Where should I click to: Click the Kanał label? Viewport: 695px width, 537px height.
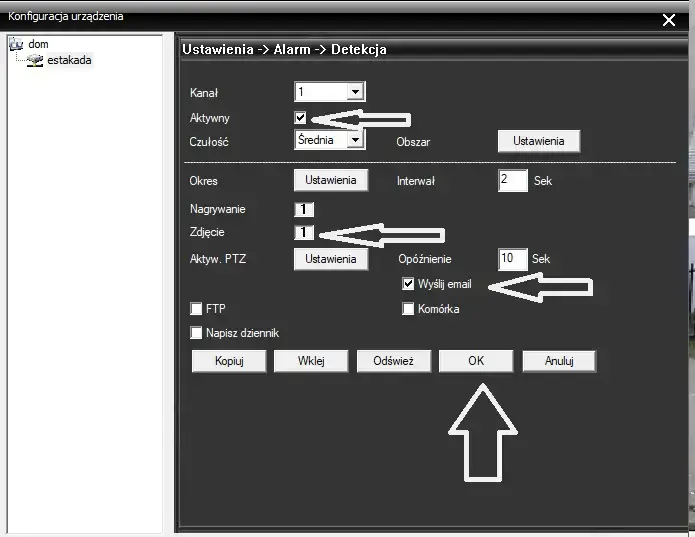click(204, 93)
